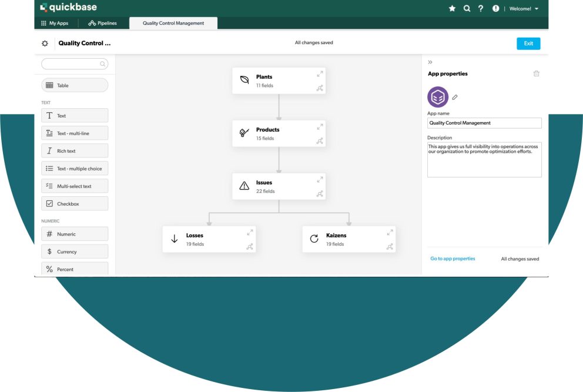The height and width of the screenshot is (392, 583).
Task: Click inside the Description text box
Action: (483, 159)
